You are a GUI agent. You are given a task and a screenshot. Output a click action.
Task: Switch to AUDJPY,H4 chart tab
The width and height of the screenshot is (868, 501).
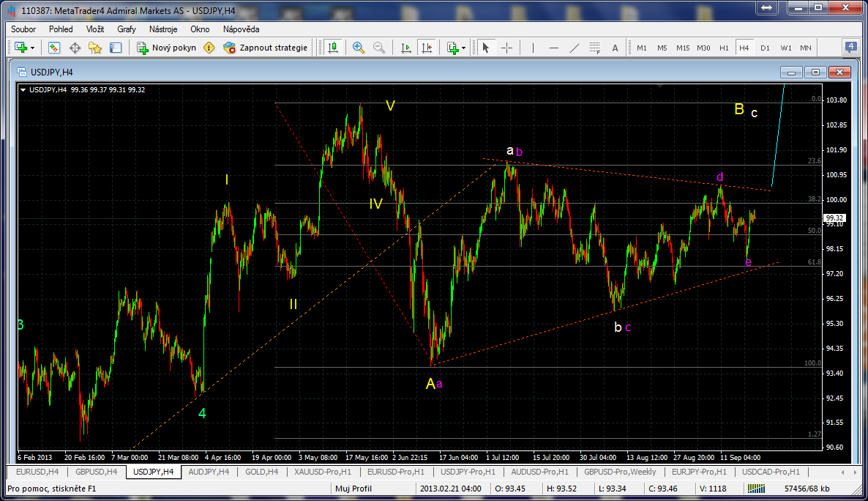point(209,472)
